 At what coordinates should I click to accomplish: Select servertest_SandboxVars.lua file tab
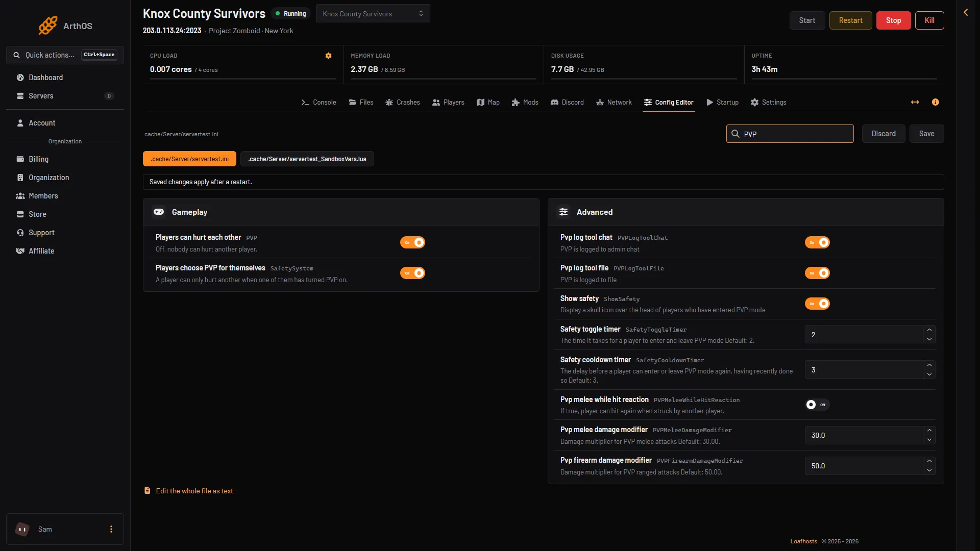pos(307,159)
